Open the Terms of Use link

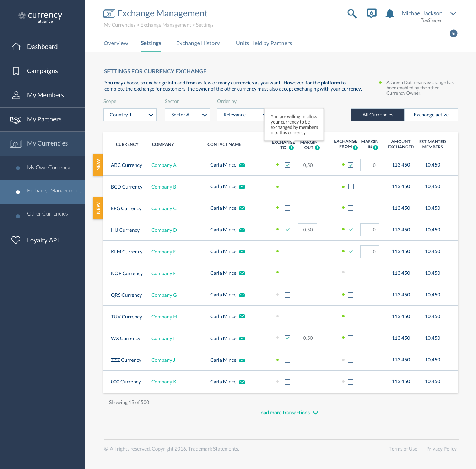403,449
